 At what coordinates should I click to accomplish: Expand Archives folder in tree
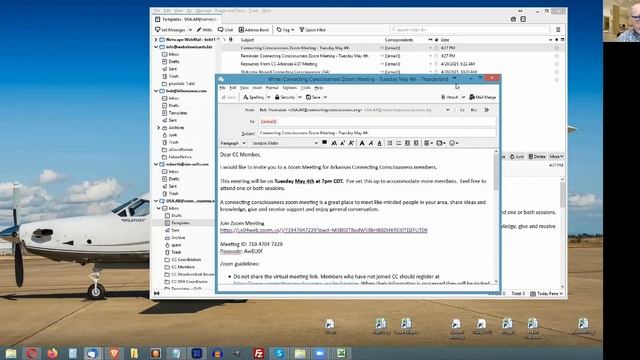(159, 128)
